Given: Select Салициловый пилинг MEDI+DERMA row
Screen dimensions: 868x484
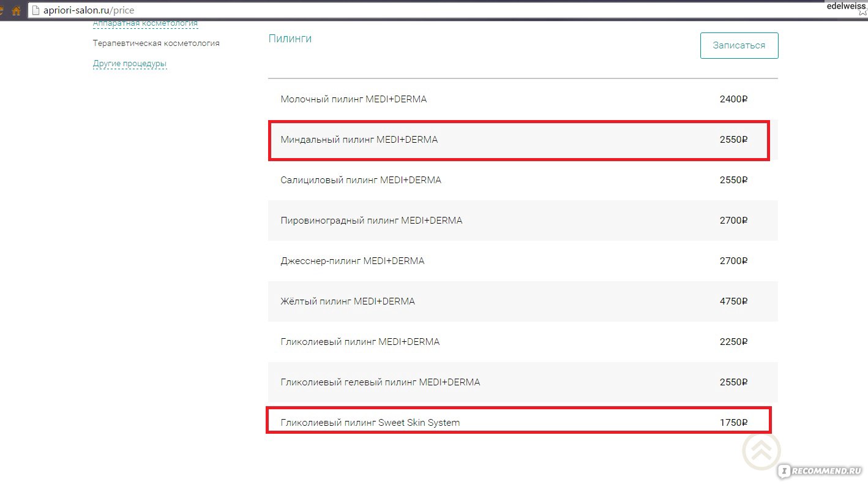Looking at the screenshot, I should (x=523, y=180).
